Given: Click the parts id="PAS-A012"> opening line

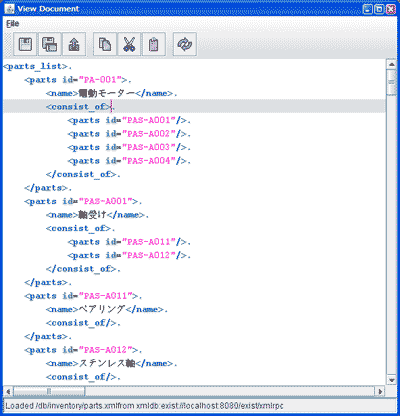Looking at the screenshot, I should point(83,350).
